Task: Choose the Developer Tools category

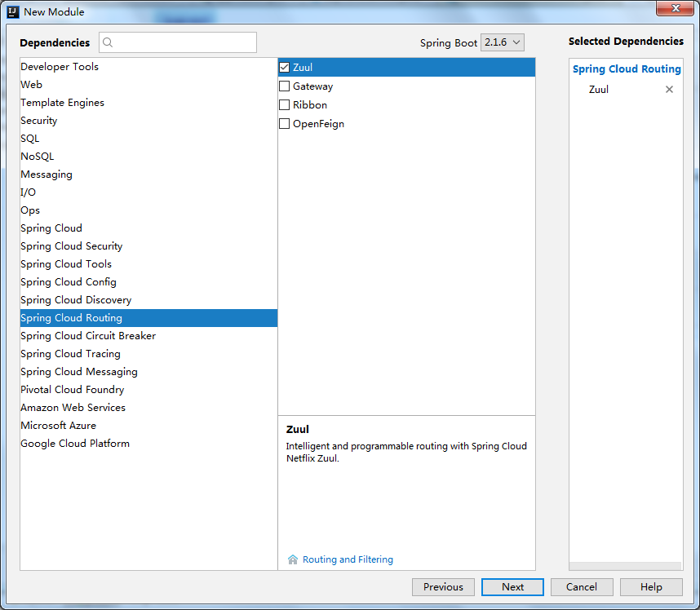Action: 60,67
